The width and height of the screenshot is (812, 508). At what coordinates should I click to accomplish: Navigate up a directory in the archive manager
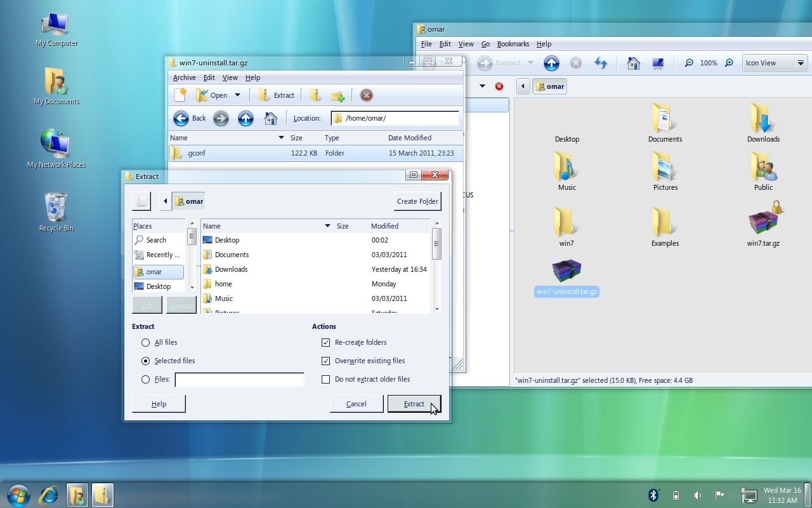point(246,118)
